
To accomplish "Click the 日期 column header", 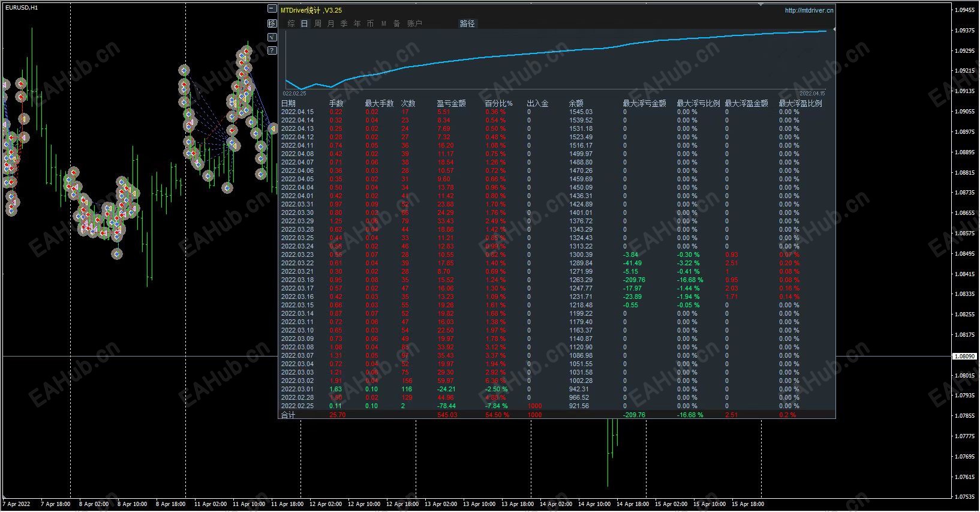I will point(288,103).
